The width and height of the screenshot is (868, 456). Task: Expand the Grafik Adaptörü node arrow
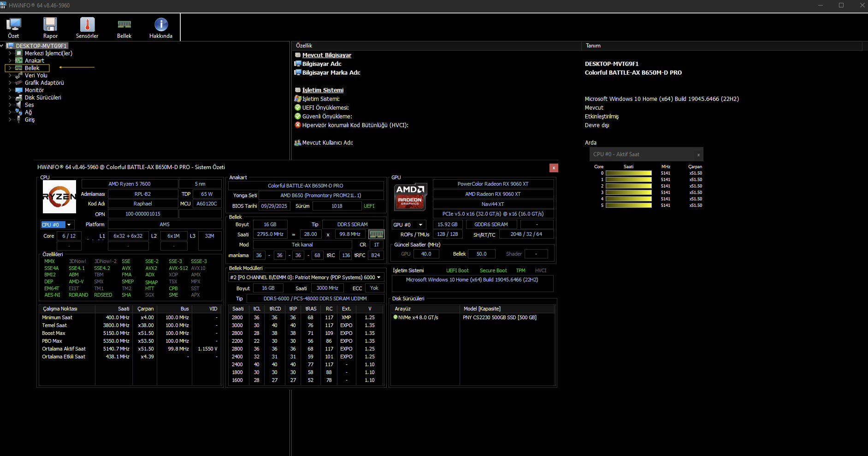tap(10, 83)
